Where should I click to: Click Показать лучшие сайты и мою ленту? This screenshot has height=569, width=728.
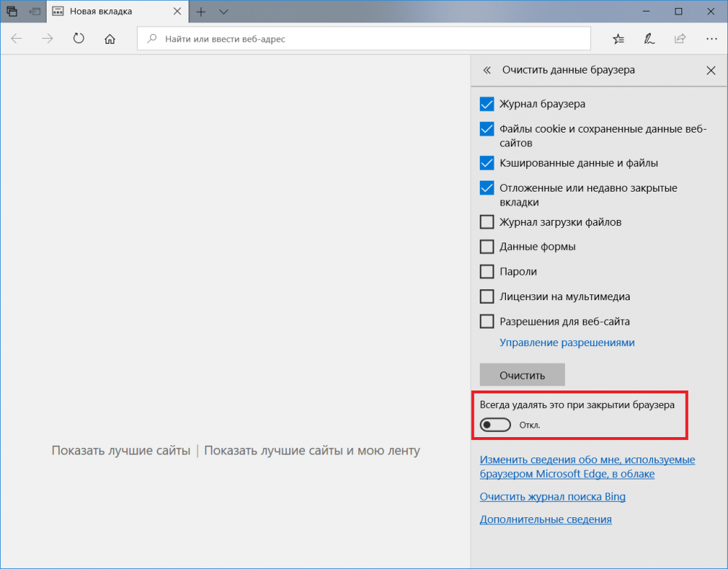pyautogui.click(x=312, y=450)
